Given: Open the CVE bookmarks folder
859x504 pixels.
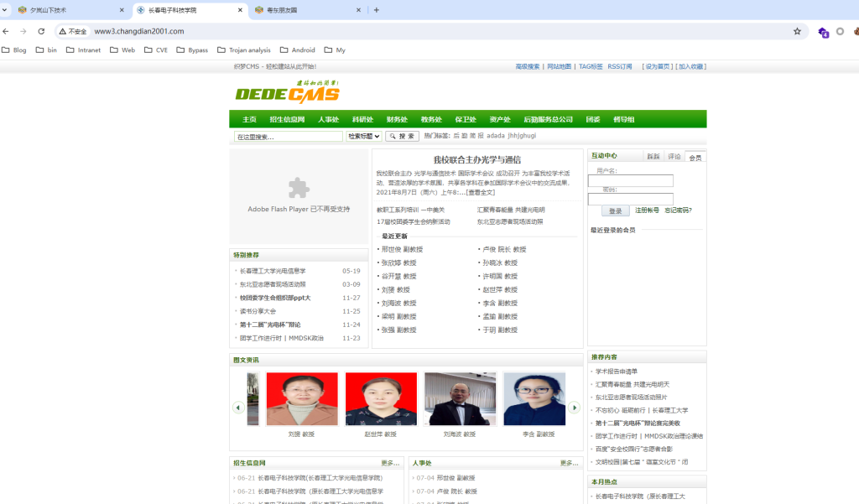Looking at the screenshot, I should (x=155, y=50).
